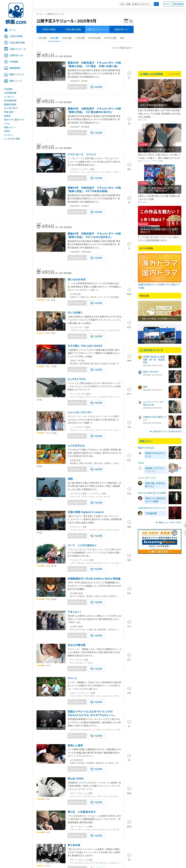Open 作品情報 for アイス・ロード リベンジ
Viewport: 186px width, 868px height.
point(96,178)
